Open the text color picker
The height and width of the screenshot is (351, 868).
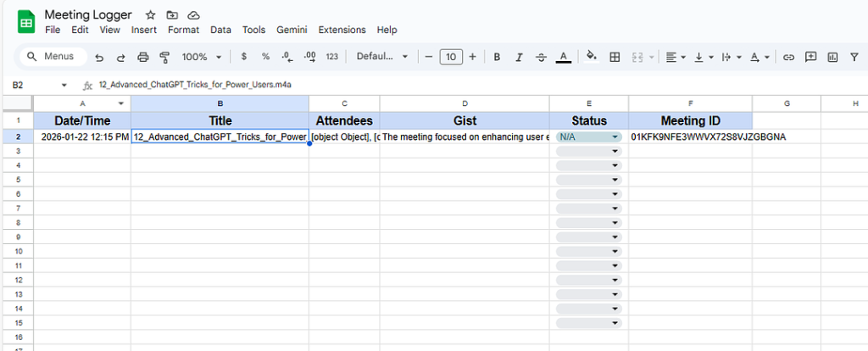(564, 57)
